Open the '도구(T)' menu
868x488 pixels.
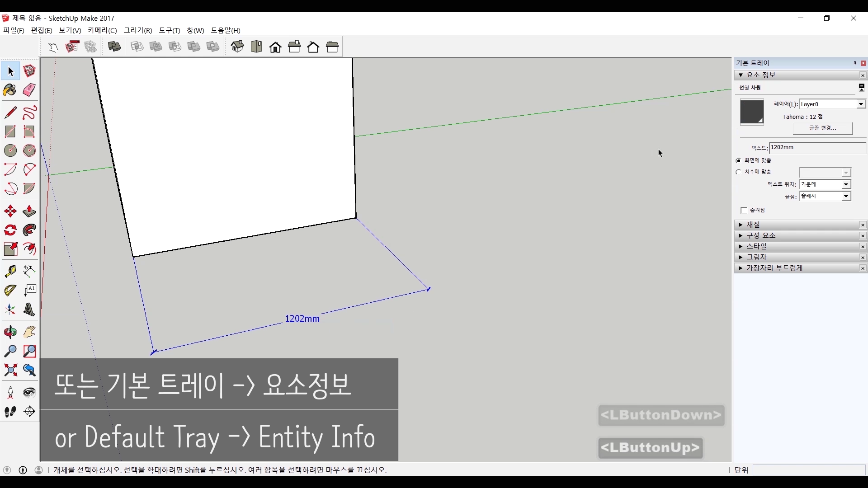point(169,30)
